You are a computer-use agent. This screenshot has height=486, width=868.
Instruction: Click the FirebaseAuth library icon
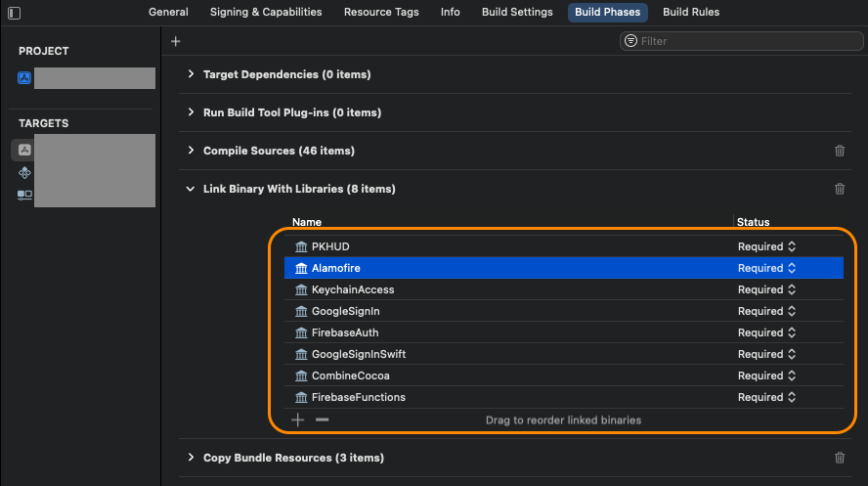pos(301,333)
